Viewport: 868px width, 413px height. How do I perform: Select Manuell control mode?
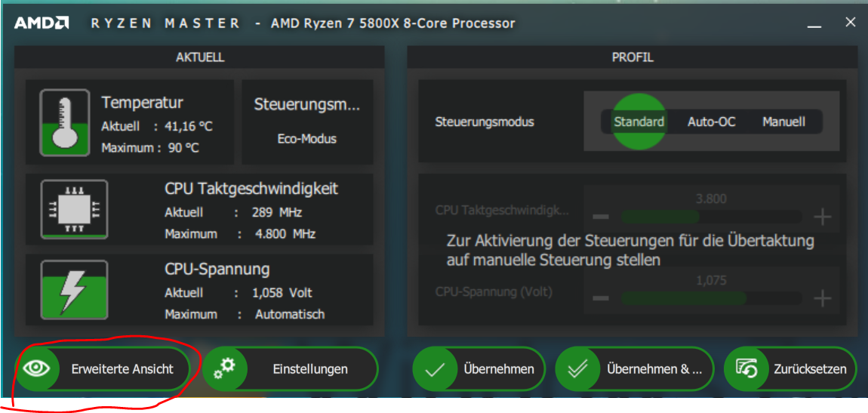(x=784, y=122)
